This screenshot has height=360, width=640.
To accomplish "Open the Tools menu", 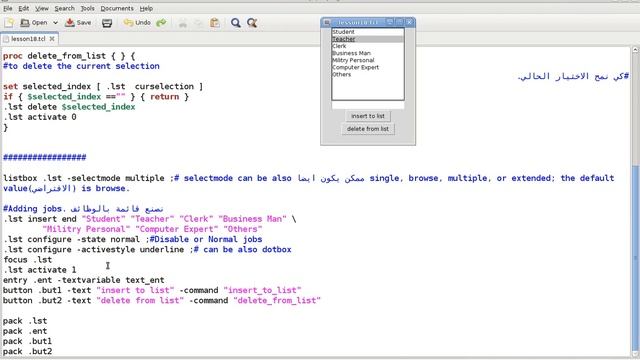I will pyautogui.click(x=87, y=8).
